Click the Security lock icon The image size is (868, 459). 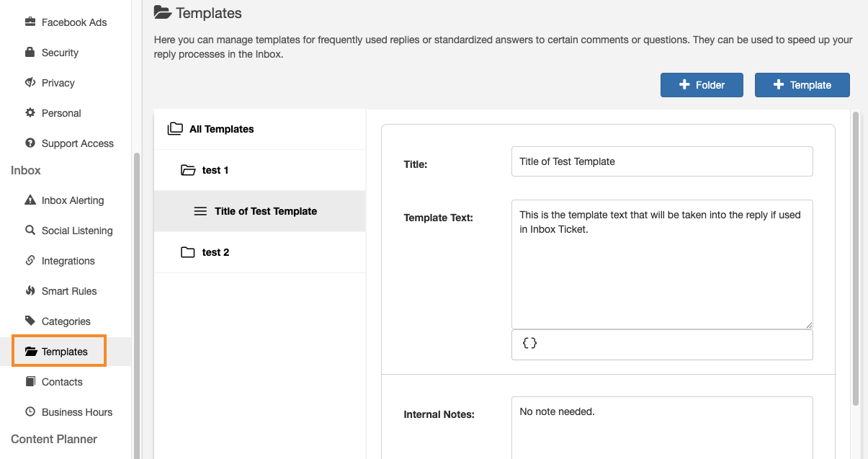[x=30, y=53]
